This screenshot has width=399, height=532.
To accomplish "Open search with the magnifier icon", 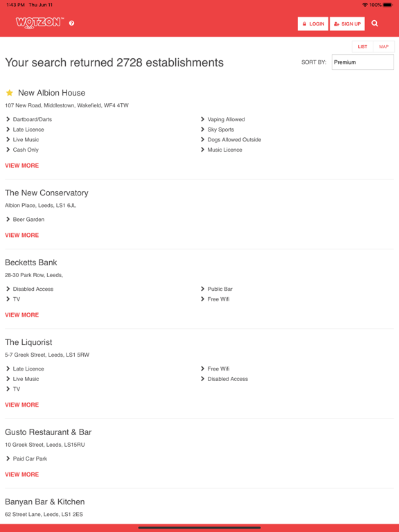I will (375, 24).
